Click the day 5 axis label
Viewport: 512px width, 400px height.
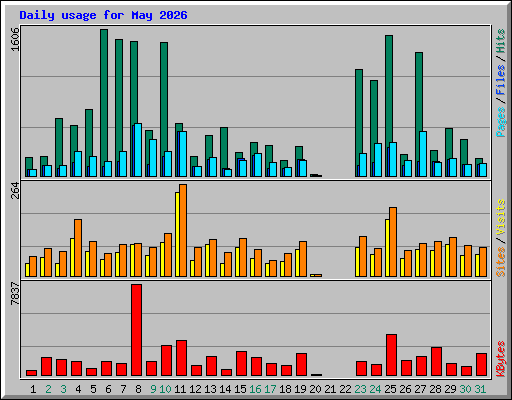(93, 389)
